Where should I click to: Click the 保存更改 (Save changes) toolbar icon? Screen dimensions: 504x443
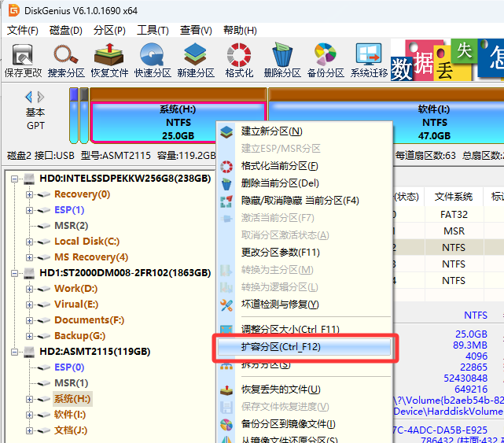[x=23, y=61]
